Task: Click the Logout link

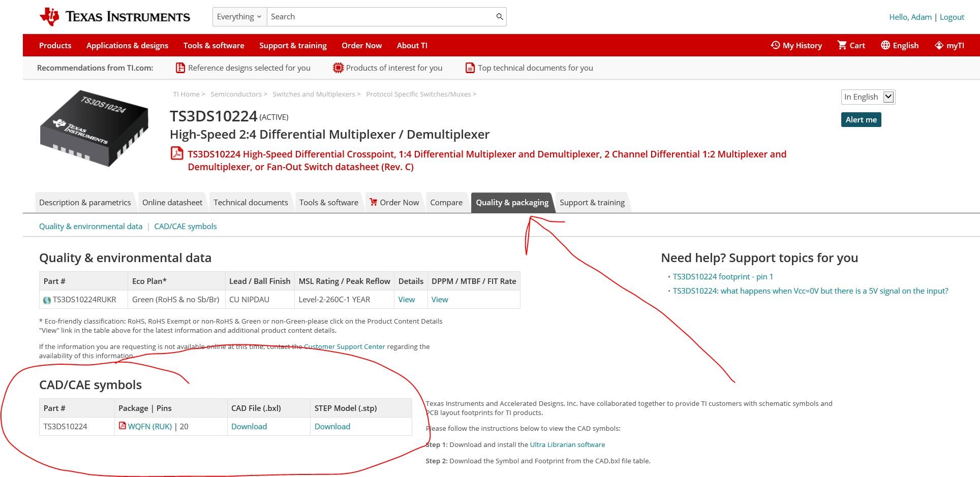Action: 952,17
